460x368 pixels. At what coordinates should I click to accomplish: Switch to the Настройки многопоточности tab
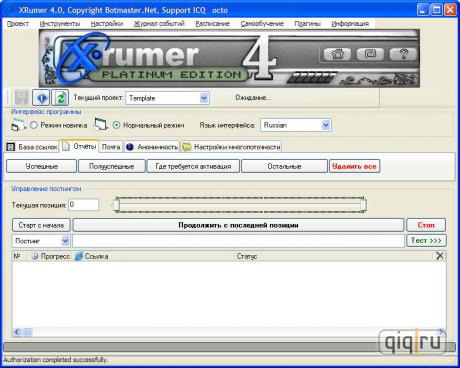click(231, 147)
